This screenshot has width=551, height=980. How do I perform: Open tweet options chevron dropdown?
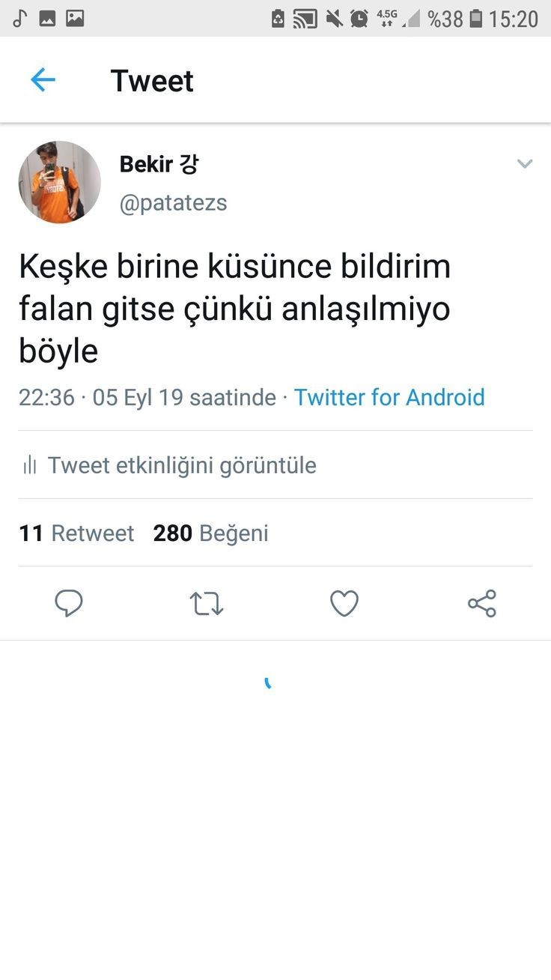525,164
